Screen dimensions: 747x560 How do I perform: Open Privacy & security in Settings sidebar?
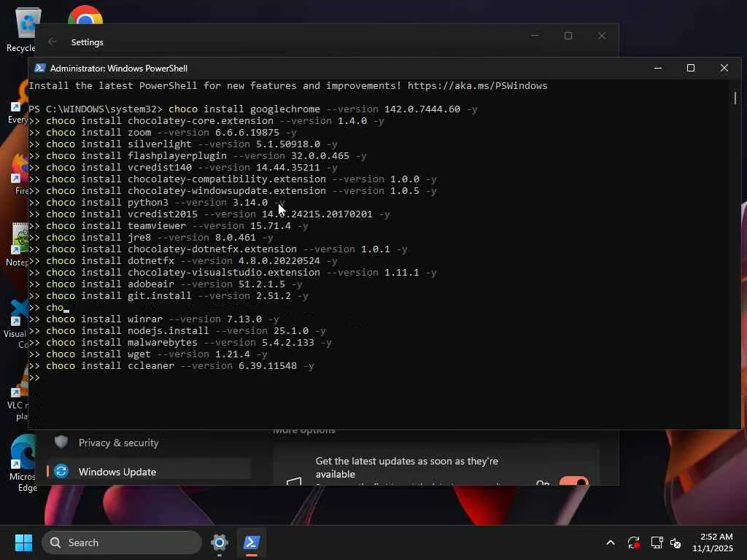point(149,443)
